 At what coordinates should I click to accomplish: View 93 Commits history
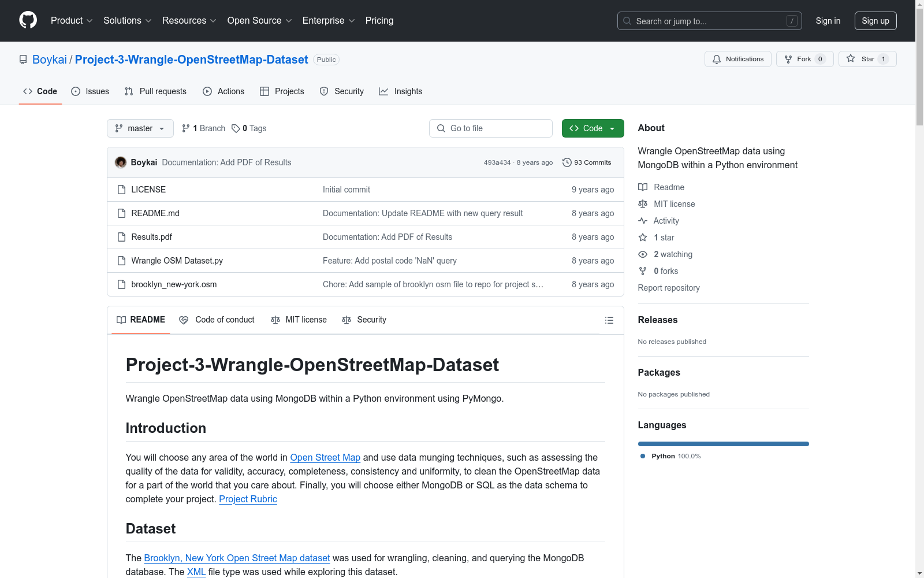tap(587, 162)
